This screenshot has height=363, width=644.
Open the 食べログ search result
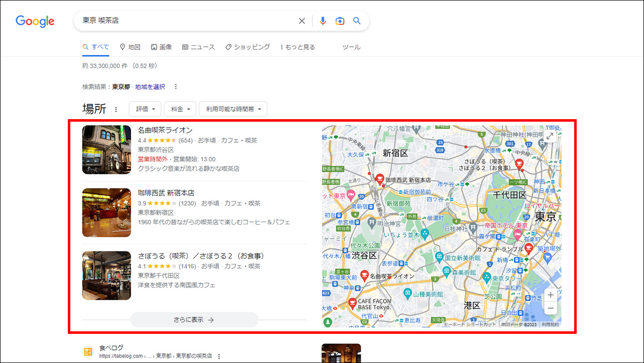coord(111,347)
